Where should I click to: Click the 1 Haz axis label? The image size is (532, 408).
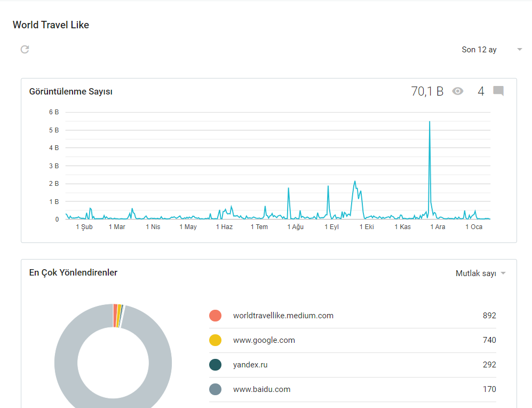(224, 227)
